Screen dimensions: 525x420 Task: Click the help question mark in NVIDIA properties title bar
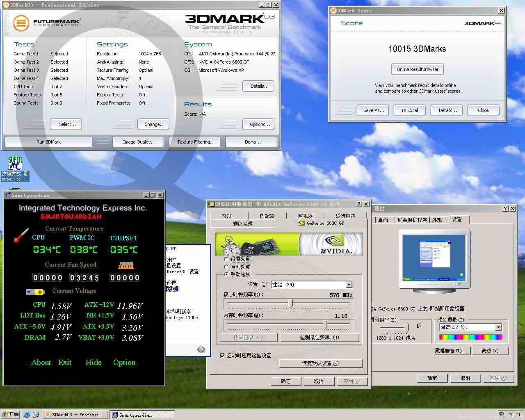[x=359, y=204]
